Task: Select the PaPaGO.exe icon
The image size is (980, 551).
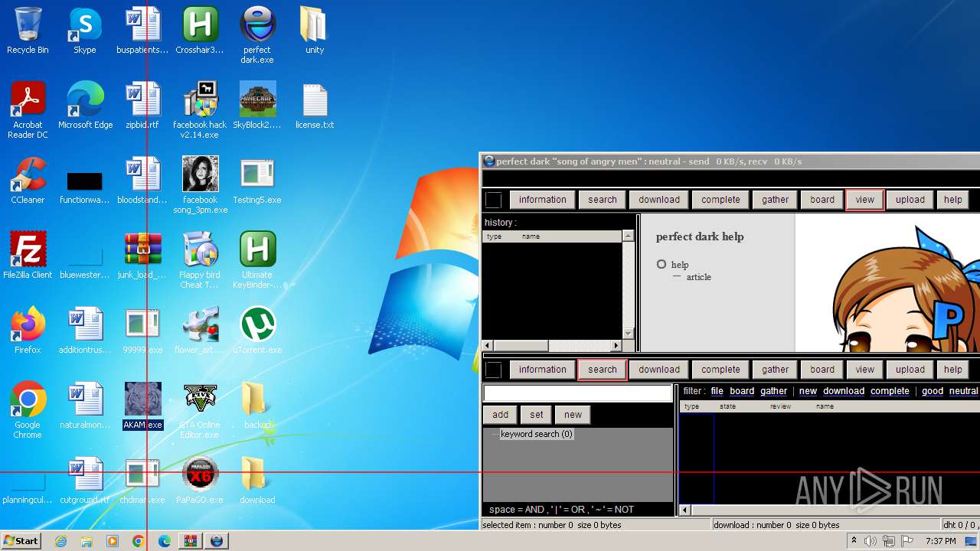Action: pyautogui.click(x=200, y=481)
